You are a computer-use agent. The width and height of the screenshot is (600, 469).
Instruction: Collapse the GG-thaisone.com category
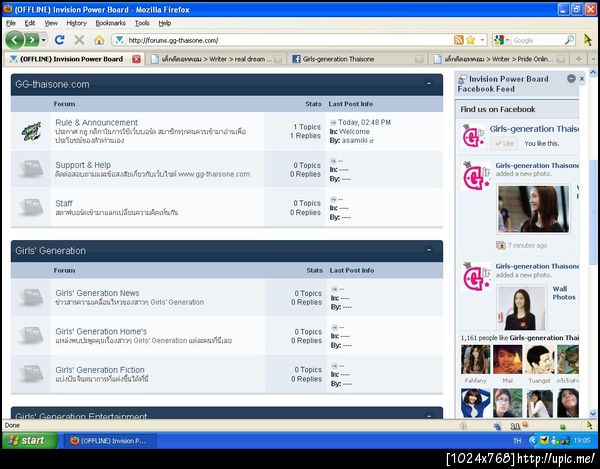coord(429,83)
